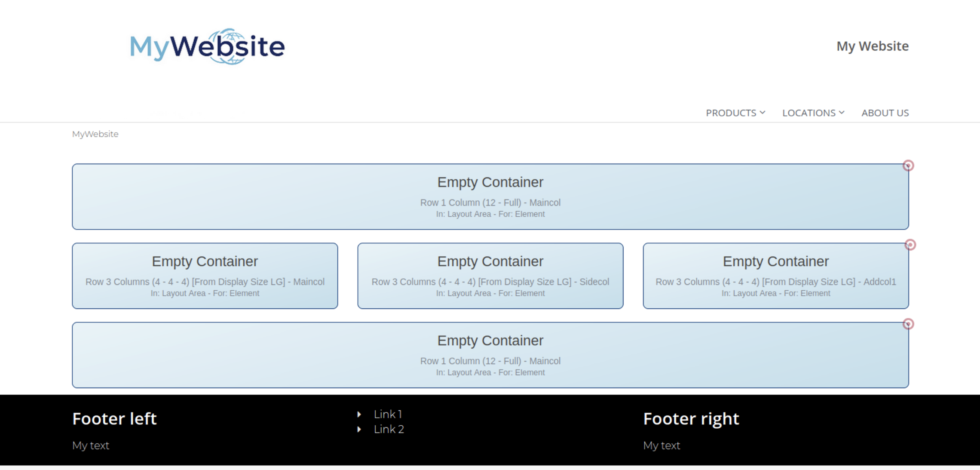Click the My Website heading top right
The image size is (980, 470).
click(873, 46)
